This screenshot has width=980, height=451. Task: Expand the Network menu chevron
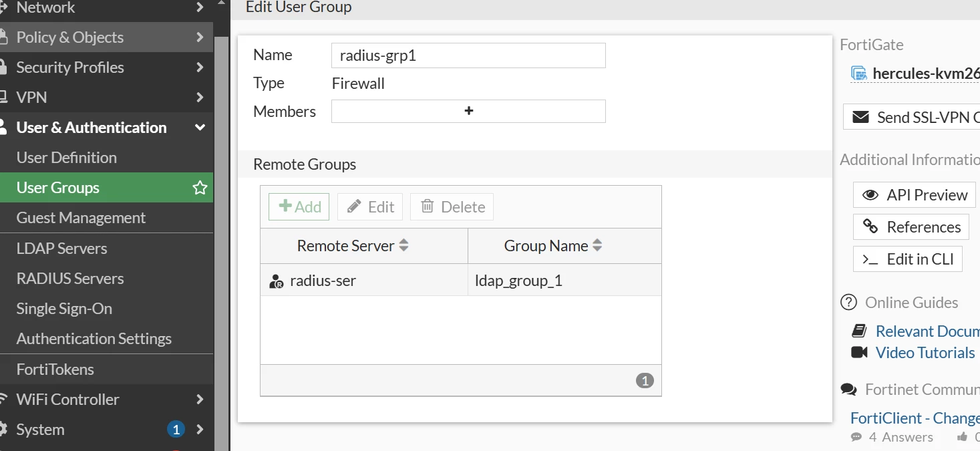tap(200, 7)
